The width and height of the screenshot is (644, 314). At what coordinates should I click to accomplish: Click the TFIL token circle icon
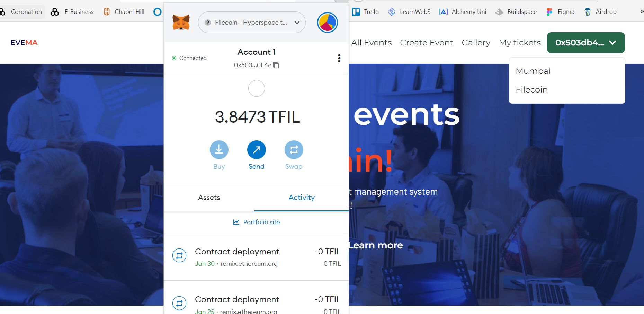coord(257,89)
